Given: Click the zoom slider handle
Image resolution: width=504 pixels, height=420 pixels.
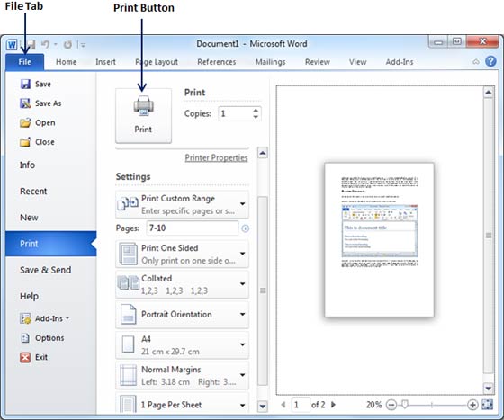Looking at the screenshot, I should [x=405, y=405].
